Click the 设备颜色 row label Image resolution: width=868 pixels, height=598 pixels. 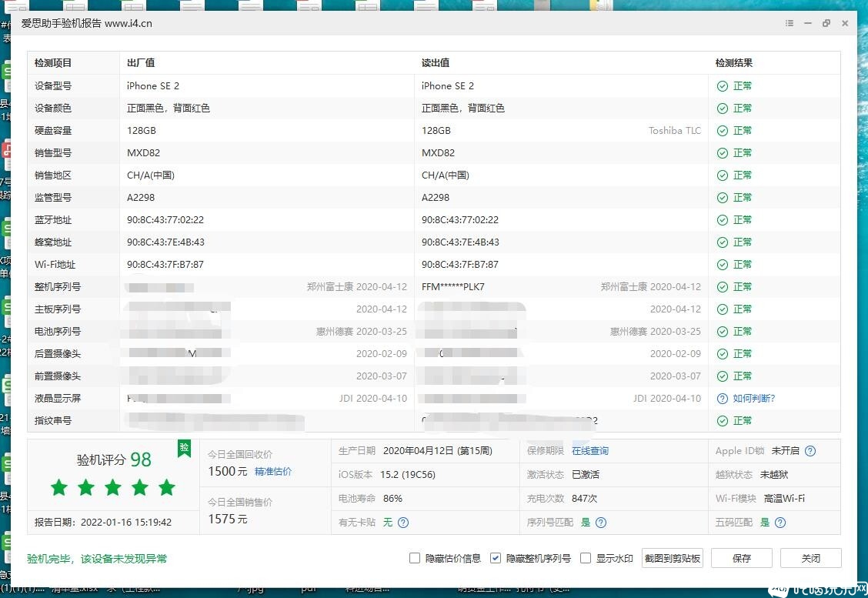click(53, 108)
